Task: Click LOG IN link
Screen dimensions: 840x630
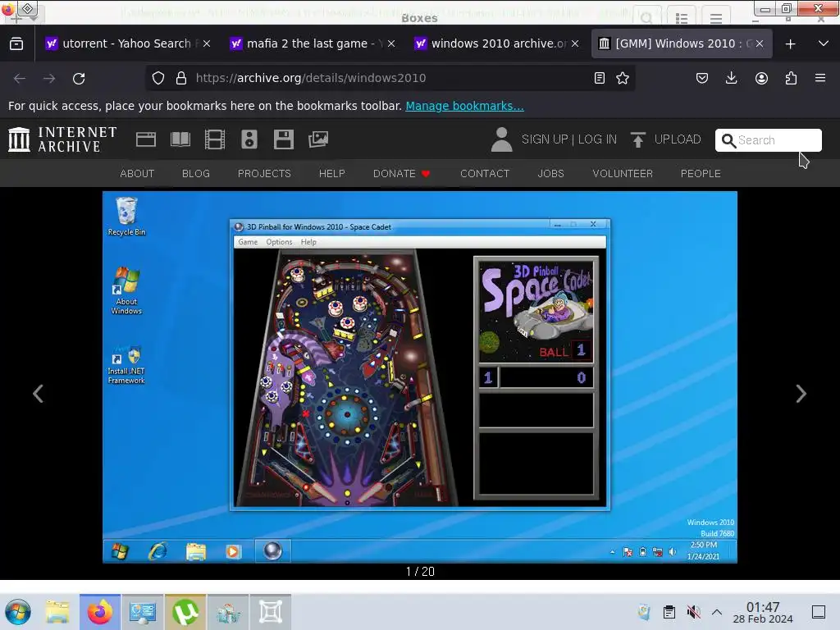Action: [597, 139]
